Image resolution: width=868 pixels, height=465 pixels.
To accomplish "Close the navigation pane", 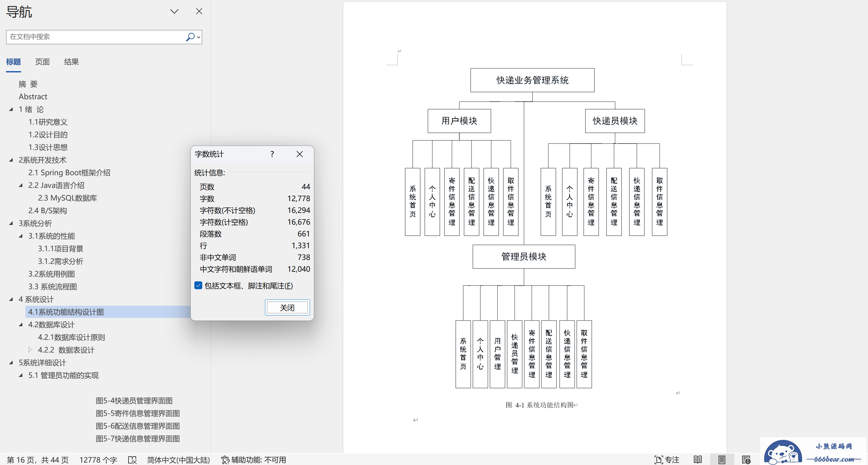I will click(x=199, y=11).
